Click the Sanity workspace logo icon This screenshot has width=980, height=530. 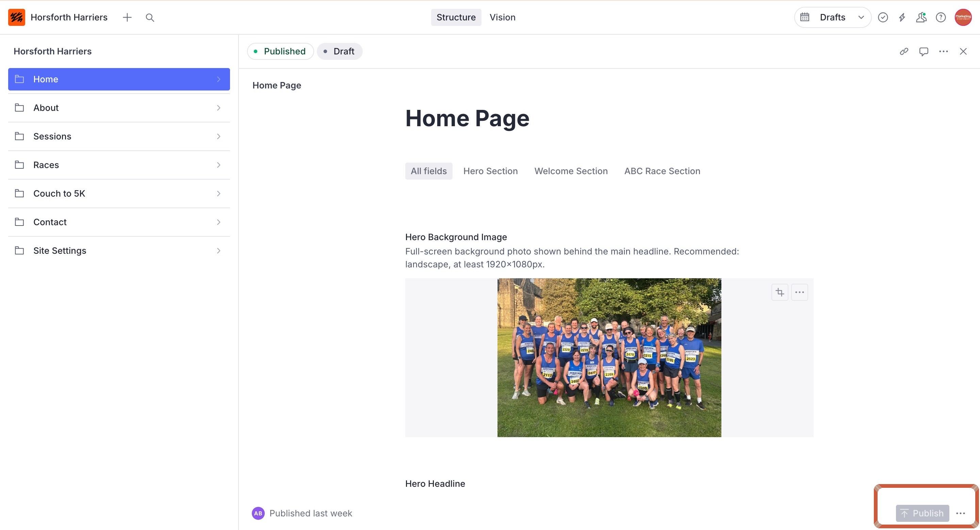coord(16,17)
